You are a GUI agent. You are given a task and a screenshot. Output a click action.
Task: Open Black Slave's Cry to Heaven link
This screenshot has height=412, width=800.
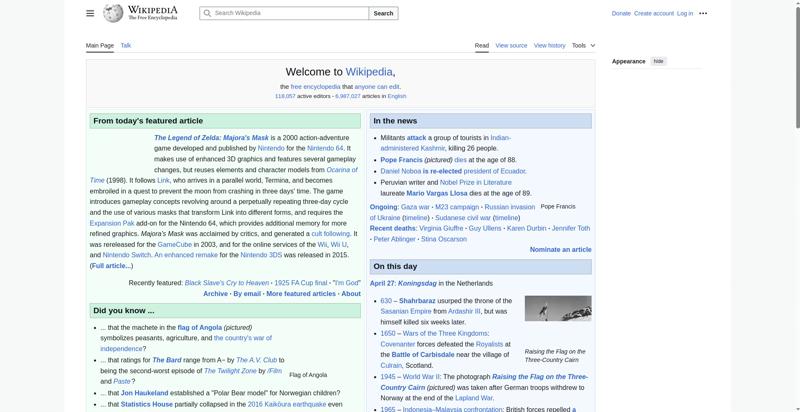(227, 283)
